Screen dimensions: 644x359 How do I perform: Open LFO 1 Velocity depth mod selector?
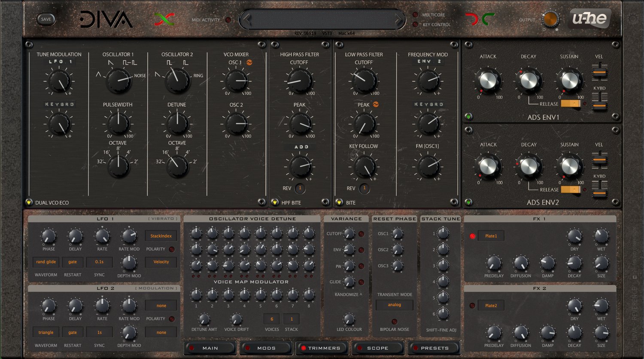coord(161,262)
